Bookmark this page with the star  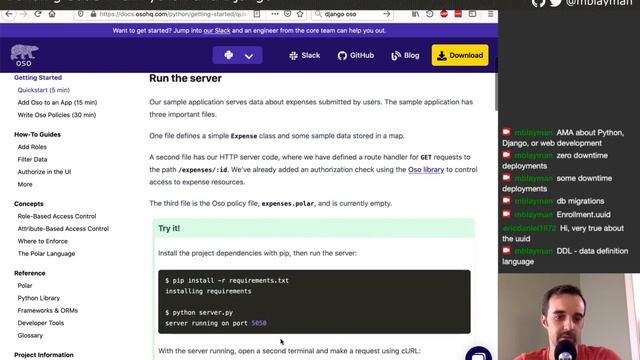point(300,14)
